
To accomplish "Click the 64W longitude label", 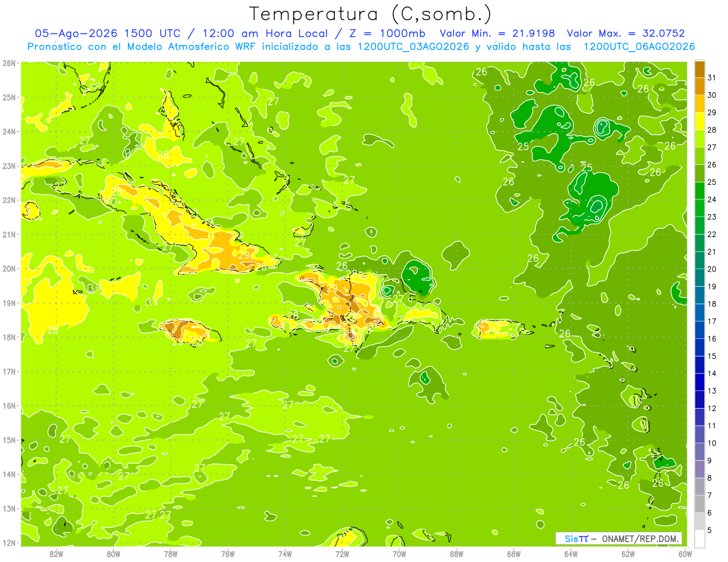I will tap(571, 554).
